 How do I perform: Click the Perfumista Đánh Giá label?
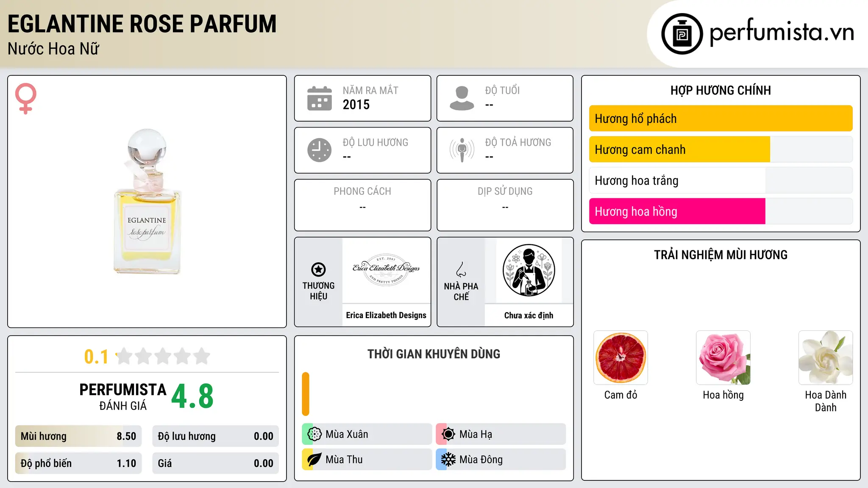pos(123,396)
